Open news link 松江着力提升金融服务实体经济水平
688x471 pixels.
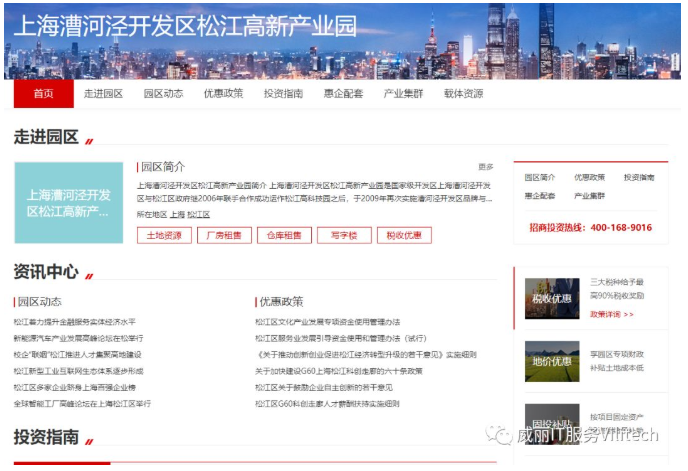(75, 322)
